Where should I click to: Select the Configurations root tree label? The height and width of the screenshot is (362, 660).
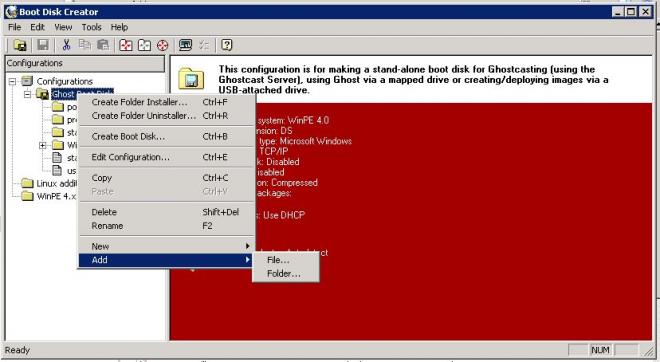(x=64, y=81)
